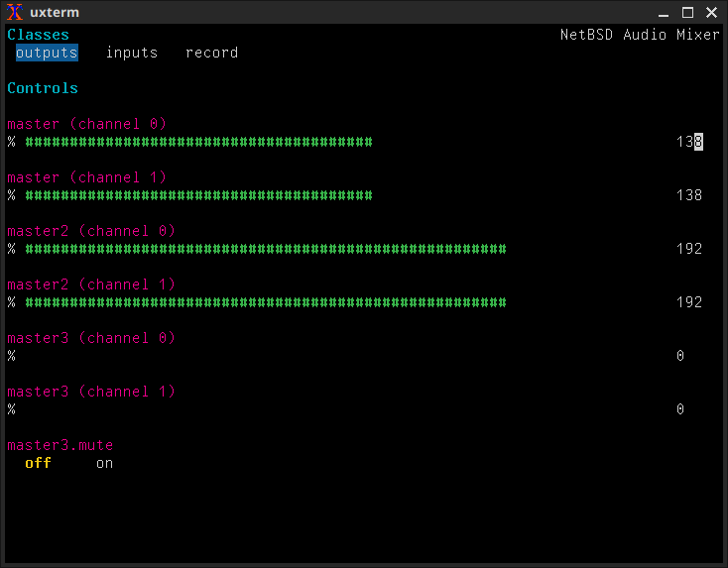Click the 192 value of master2 channel 1
Screen dimensions: 728x568
[689, 302]
